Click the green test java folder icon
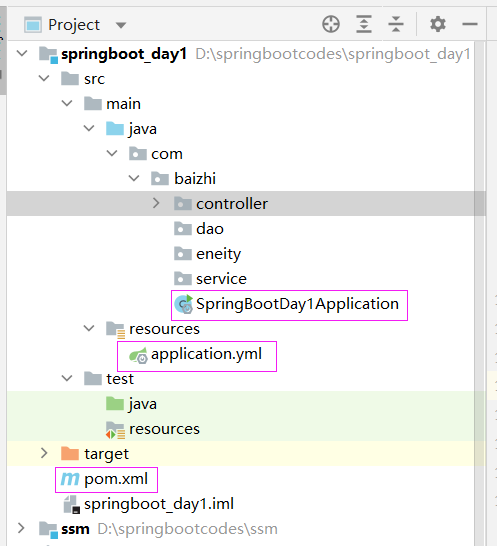The height and width of the screenshot is (546, 497). coord(115,404)
